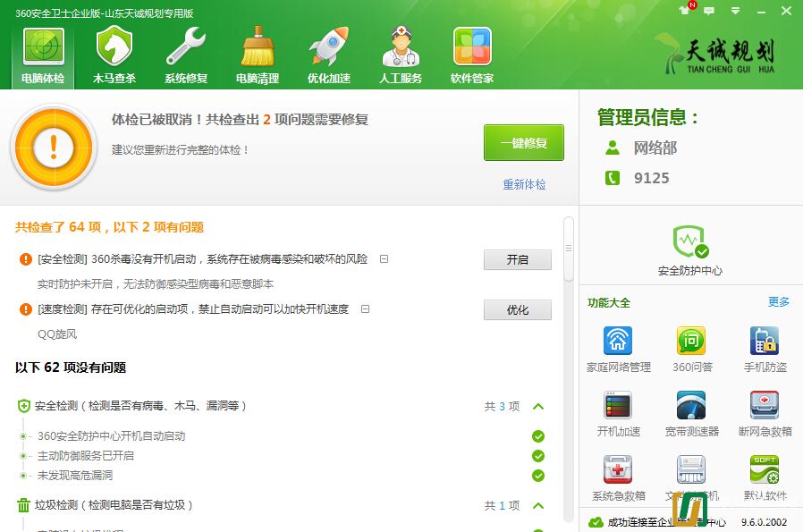Image resolution: width=803 pixels, height=532 pixels.
Task: Click the 9125 phone extension text
Action: pyautogui.click(x=651, y=178)
